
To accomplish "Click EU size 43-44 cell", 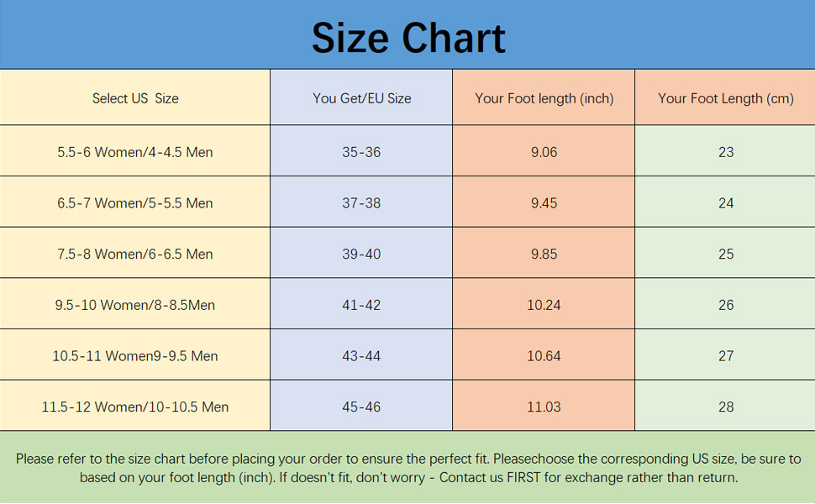I will pos(361,354).
